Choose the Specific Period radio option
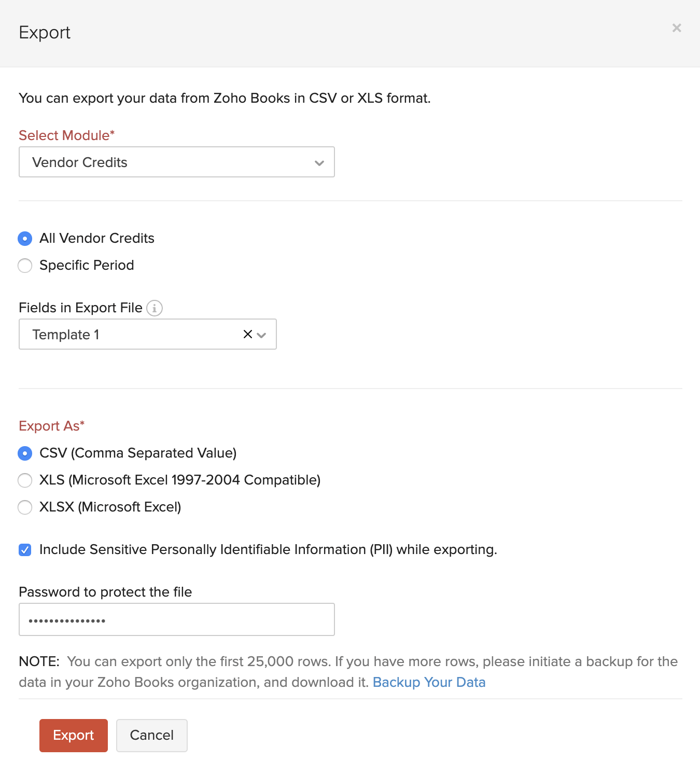Viewport: 700px width, 774px height. [x=25, y=266]
